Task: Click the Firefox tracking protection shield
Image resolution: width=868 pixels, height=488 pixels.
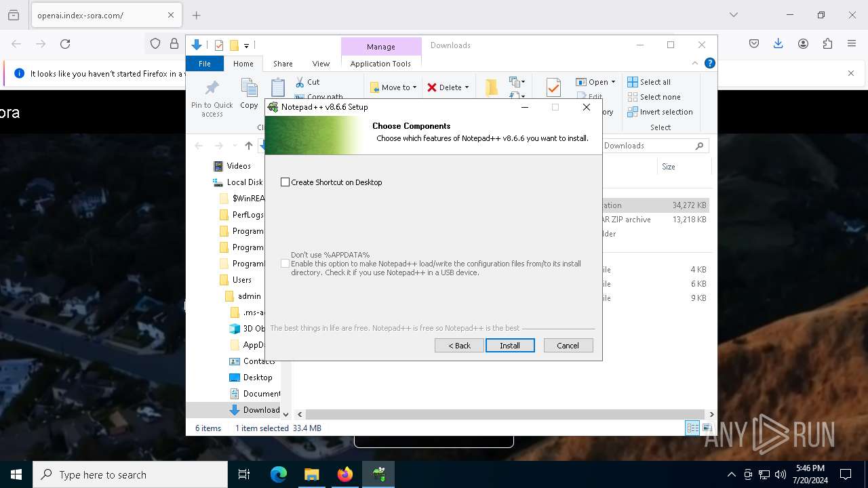Action: pos(155,44)
